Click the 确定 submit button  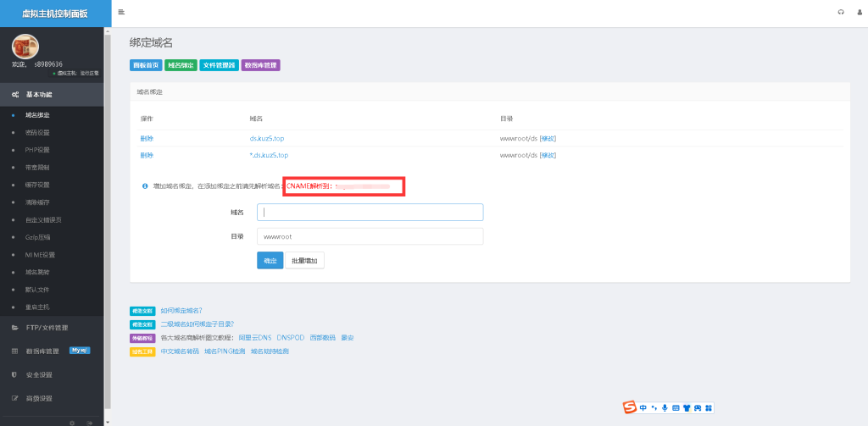point(270,261)
